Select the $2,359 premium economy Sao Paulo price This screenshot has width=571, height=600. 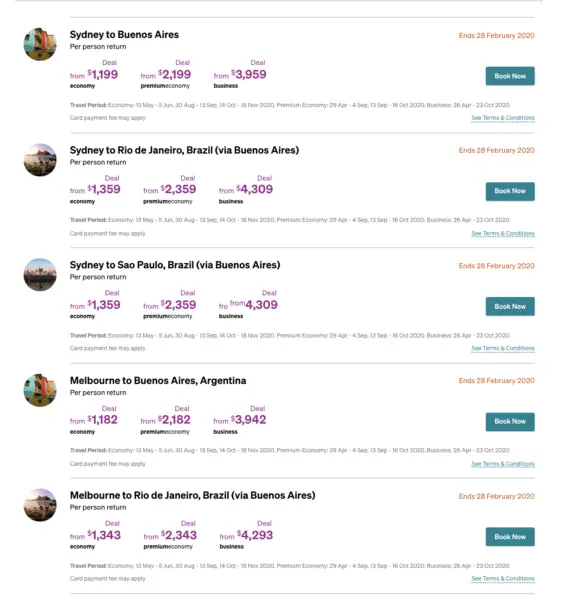point(178,305)
